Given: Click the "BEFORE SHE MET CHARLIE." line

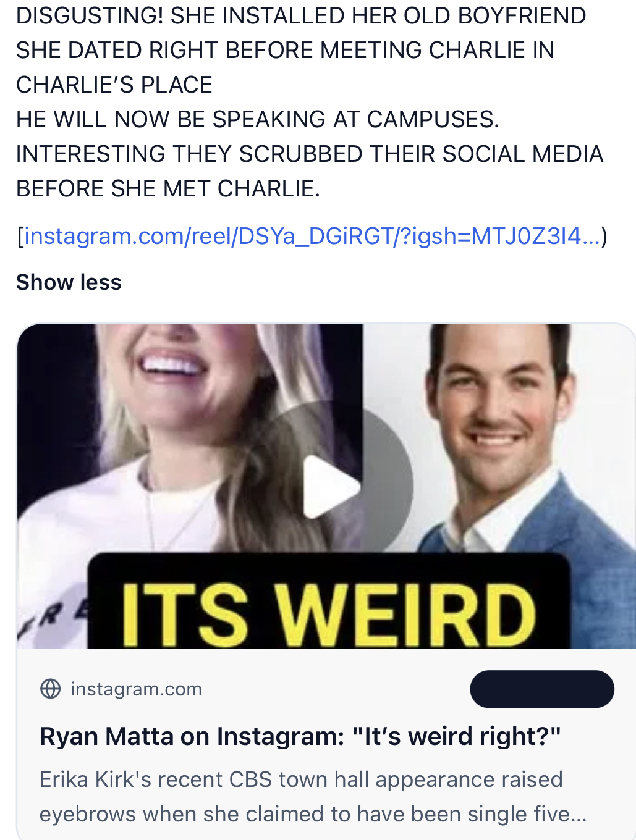Looking at the screenshot, I should 168,188.
